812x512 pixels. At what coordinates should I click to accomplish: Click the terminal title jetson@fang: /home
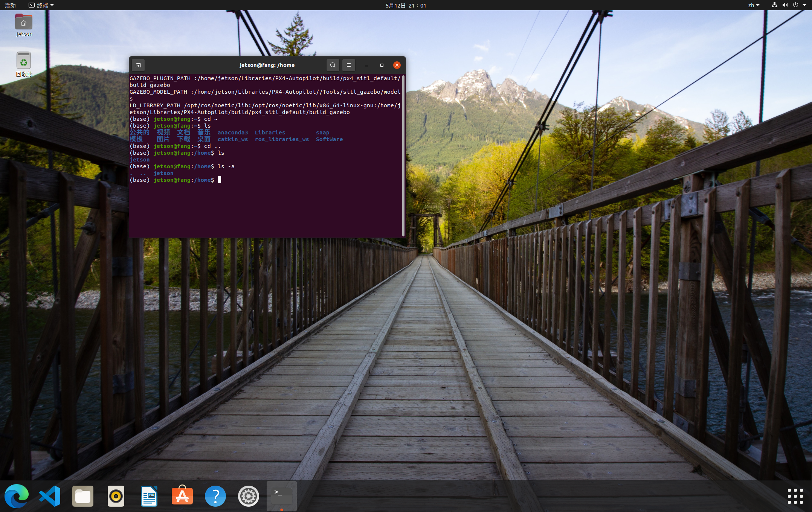267,65
